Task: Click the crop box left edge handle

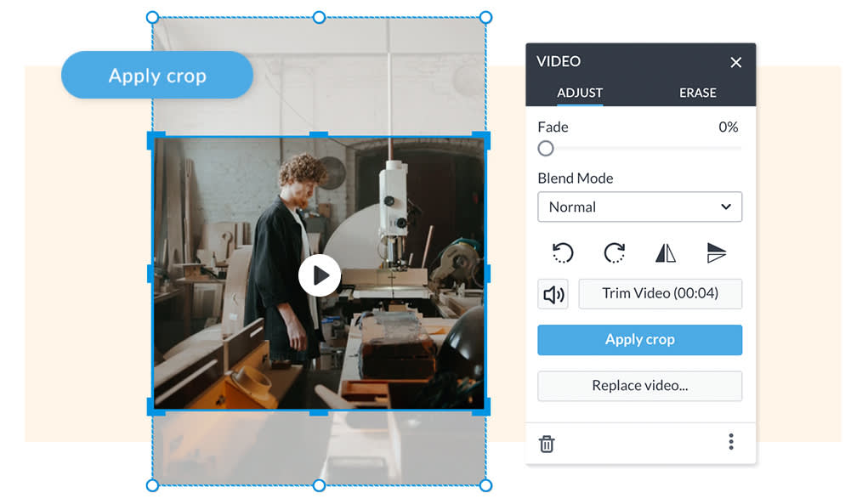Action: pyautogui.click(x=150, y=274)
